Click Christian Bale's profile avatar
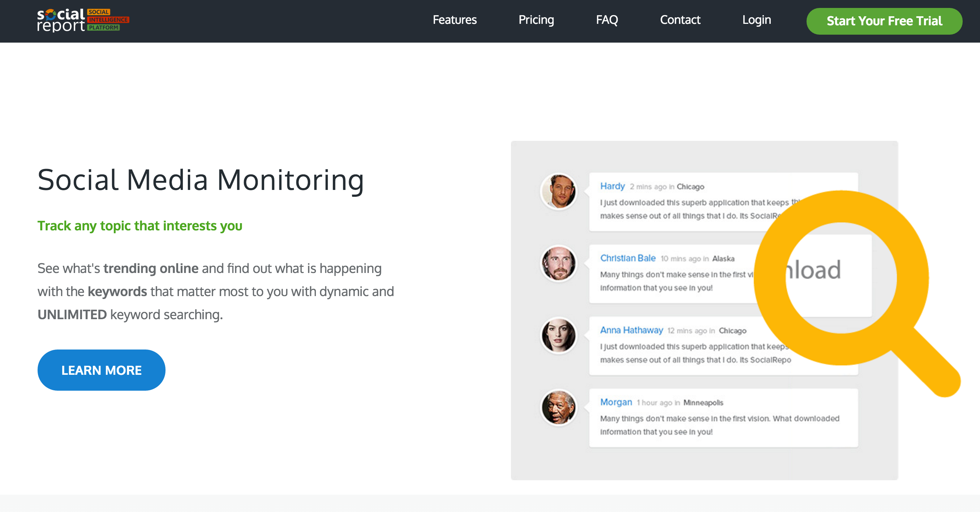The image size is (980, 512). point(559,264)
